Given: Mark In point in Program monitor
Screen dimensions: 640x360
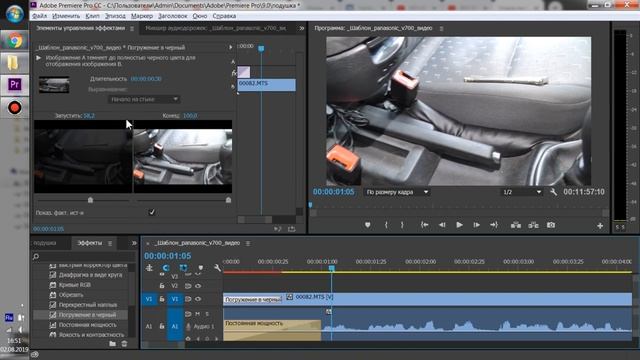Looking at the screenshot, I should coord(386,225).
